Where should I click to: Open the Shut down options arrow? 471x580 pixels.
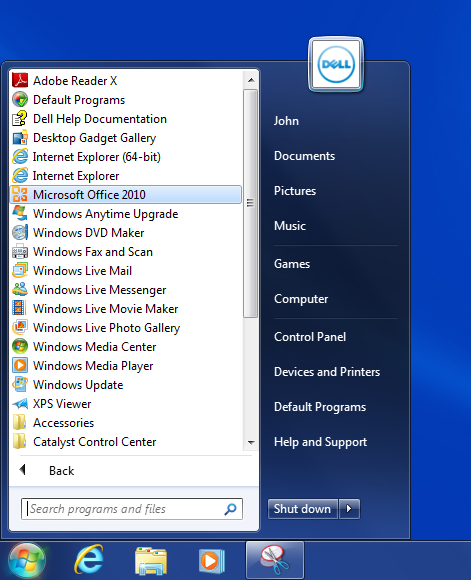click(349, 509)
